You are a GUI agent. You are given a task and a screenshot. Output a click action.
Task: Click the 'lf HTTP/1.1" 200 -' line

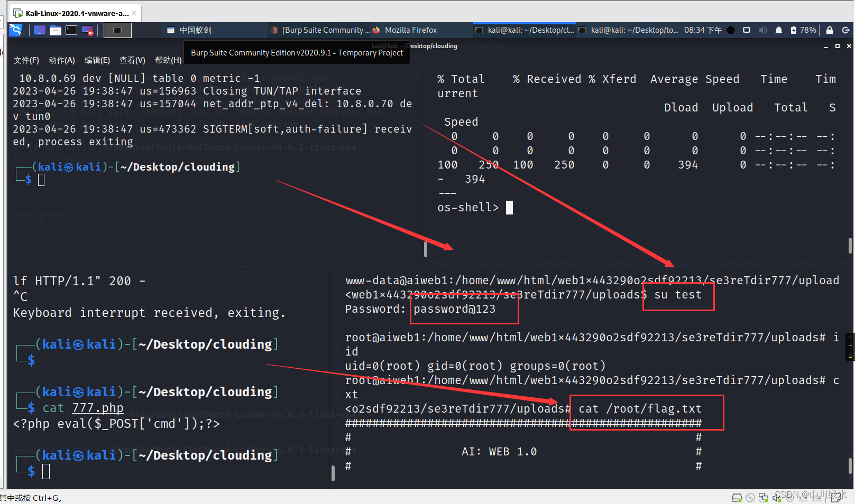[x=79, y=281]
